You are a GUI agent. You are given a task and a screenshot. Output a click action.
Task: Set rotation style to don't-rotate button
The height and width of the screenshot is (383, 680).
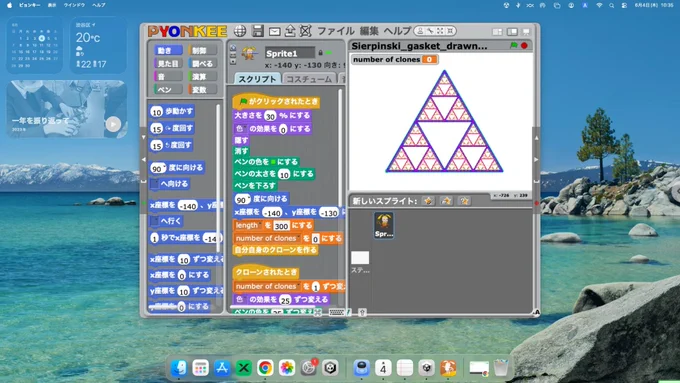click(233, 62)
